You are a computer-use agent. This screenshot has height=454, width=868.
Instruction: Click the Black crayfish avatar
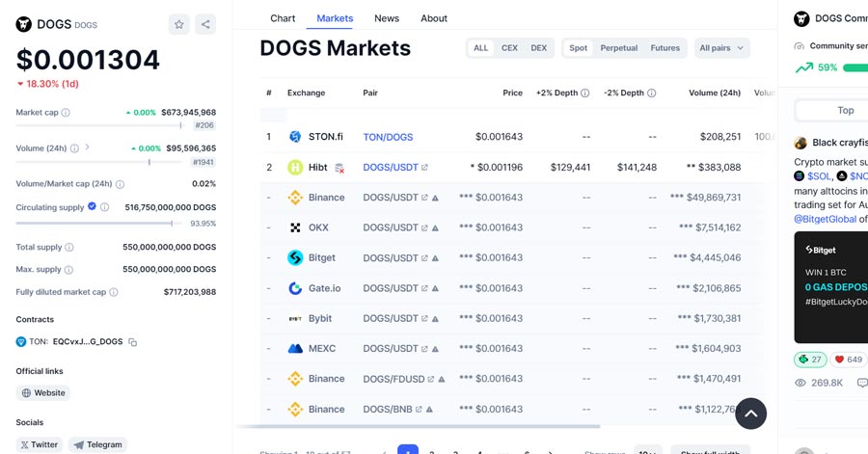pos(800,143)
